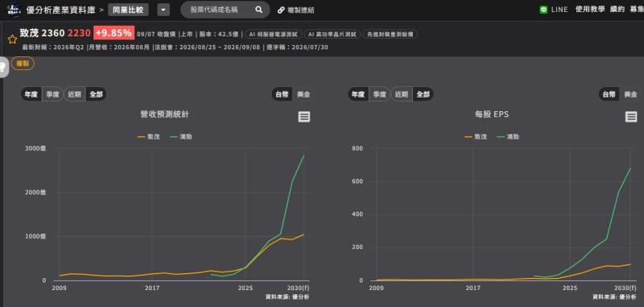The image size is (644, 307).
Task: Click the 800 axis label on EPS chart
Action: pos(357,148)
